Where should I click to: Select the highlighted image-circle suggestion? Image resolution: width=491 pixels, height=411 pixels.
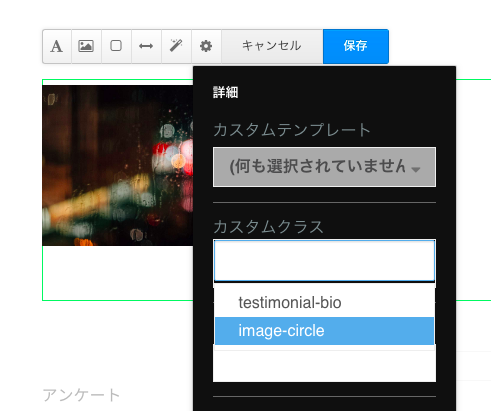[x=324, y=331]
